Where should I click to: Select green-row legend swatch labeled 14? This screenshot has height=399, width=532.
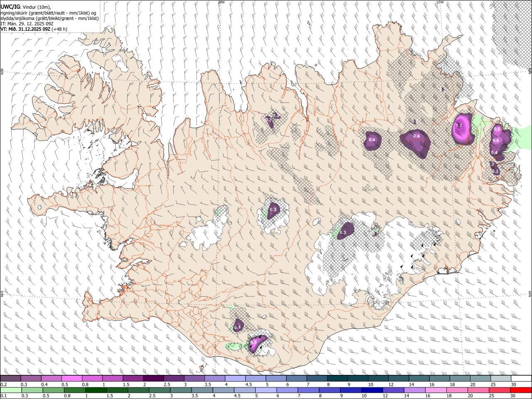point(415,390)
